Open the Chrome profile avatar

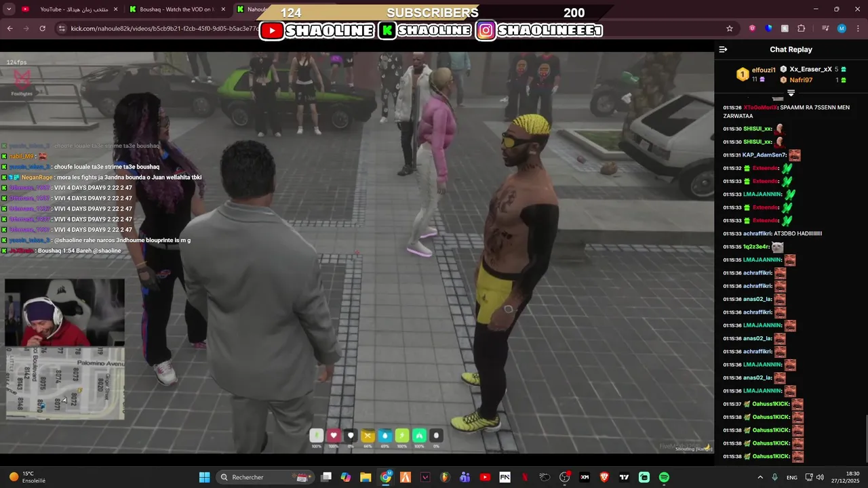[842, 28]
